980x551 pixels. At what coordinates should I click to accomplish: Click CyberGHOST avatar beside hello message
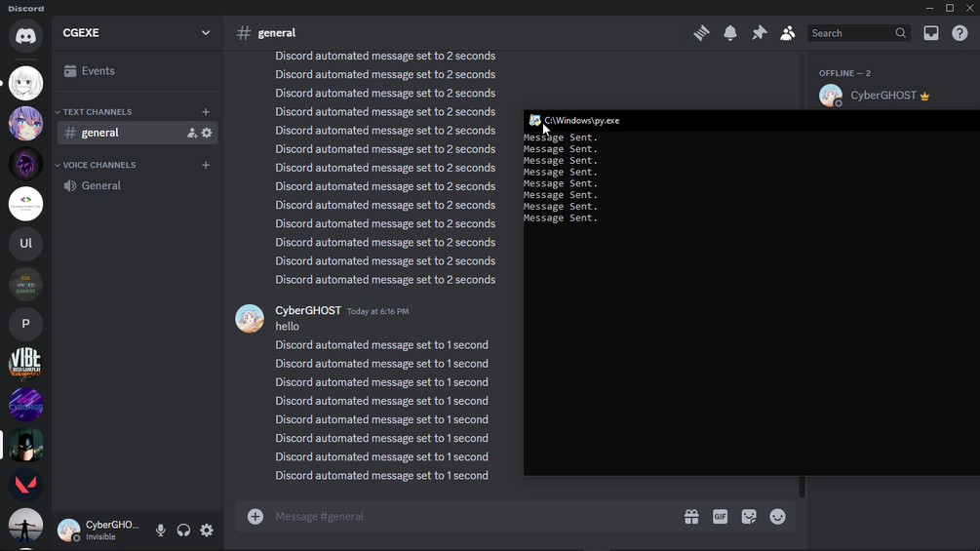click(x=250, y=319)
